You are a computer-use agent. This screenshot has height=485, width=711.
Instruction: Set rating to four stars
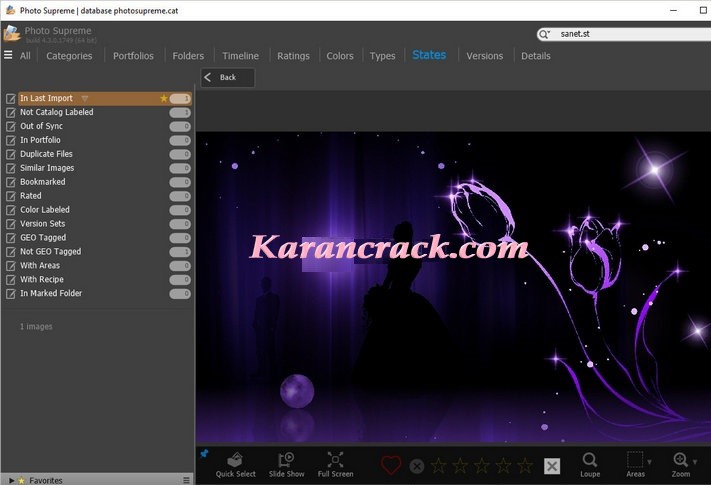(503, 466)
